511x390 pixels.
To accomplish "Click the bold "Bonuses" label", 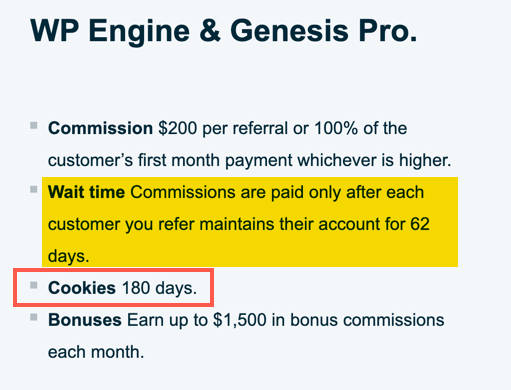I will (85, 320).
